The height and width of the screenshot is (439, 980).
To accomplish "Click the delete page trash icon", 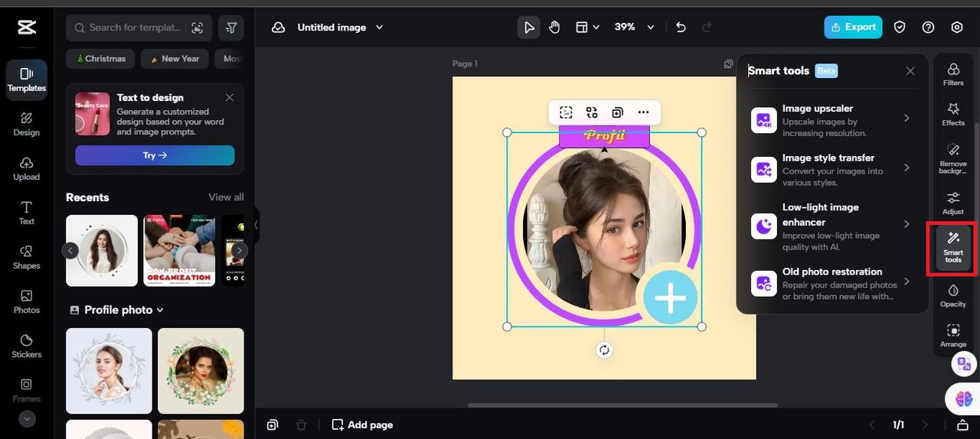I will [302, 424].
